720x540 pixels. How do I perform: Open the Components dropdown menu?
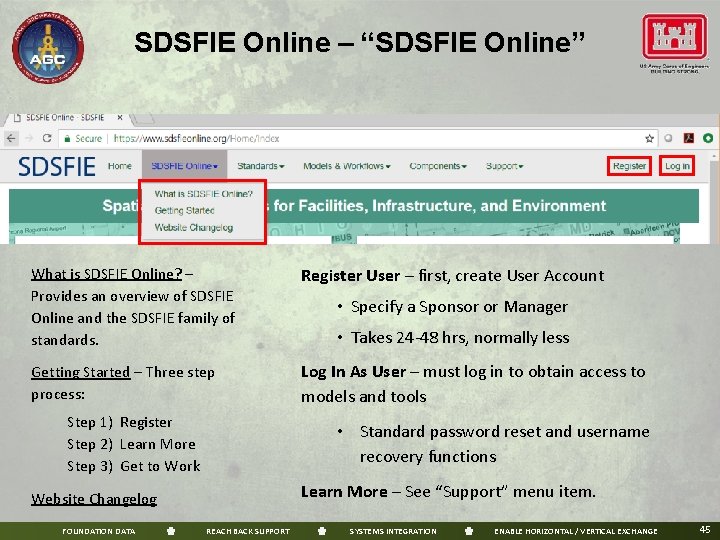coord(438,166)
